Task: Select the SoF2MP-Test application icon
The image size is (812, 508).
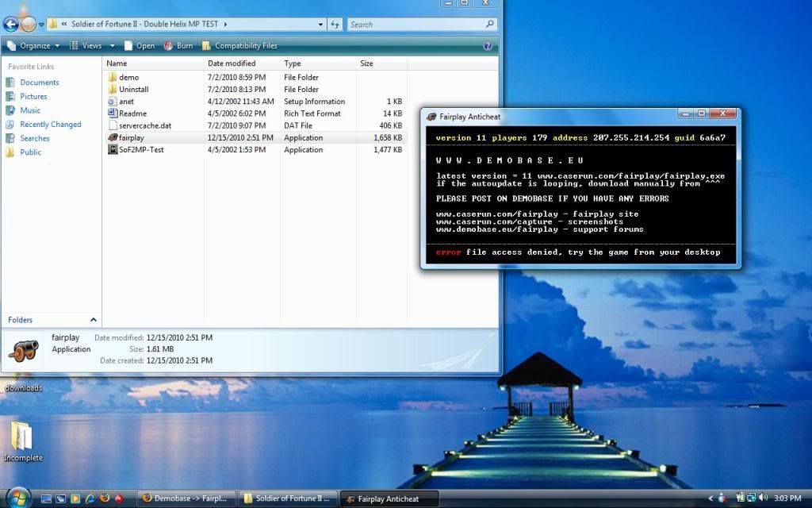Action: [x=113, y=150]
